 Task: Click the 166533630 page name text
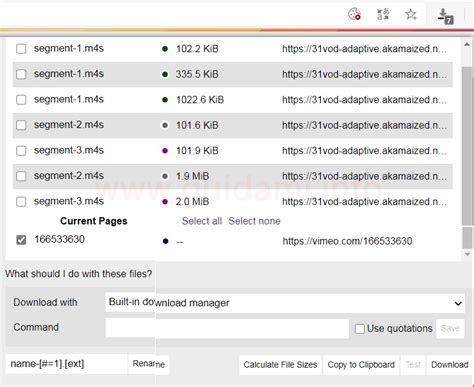coord(60,239)
